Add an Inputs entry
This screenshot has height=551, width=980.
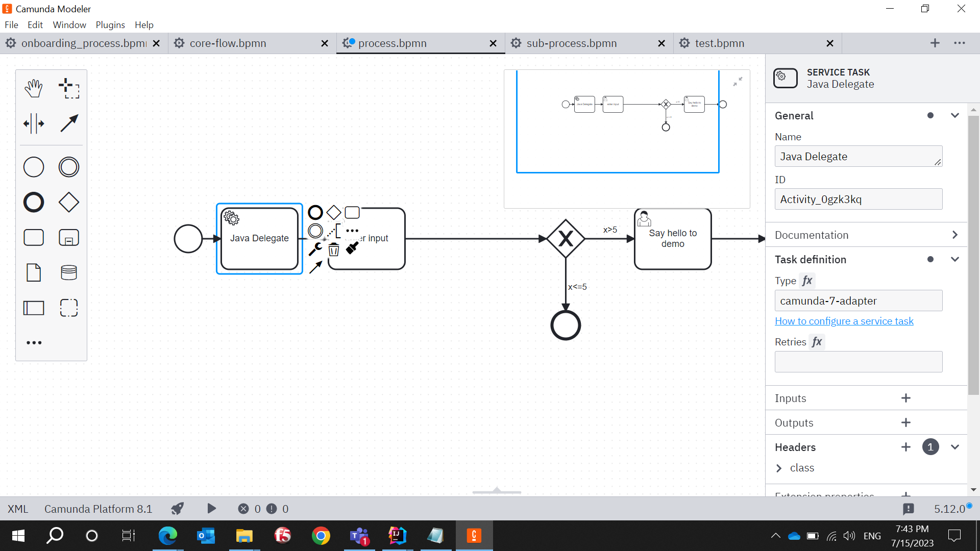(905, 398)
